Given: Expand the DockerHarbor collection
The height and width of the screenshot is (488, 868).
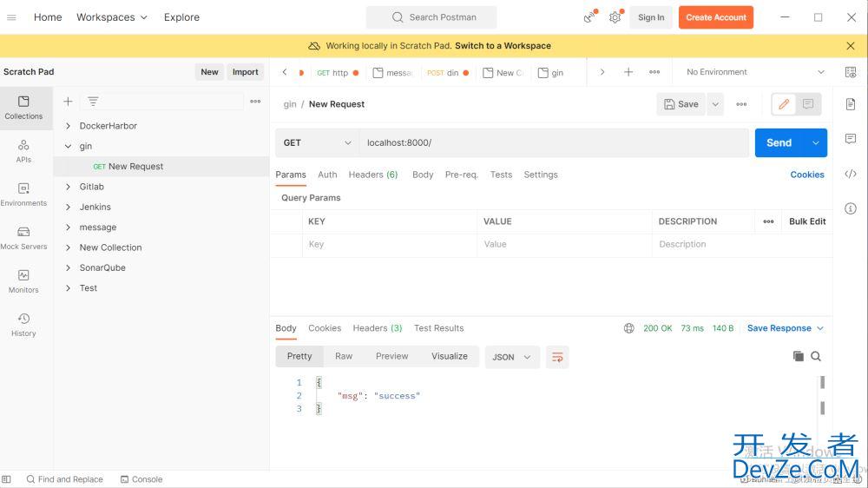Looking at the screenshot, I should [x=68, y=126].
